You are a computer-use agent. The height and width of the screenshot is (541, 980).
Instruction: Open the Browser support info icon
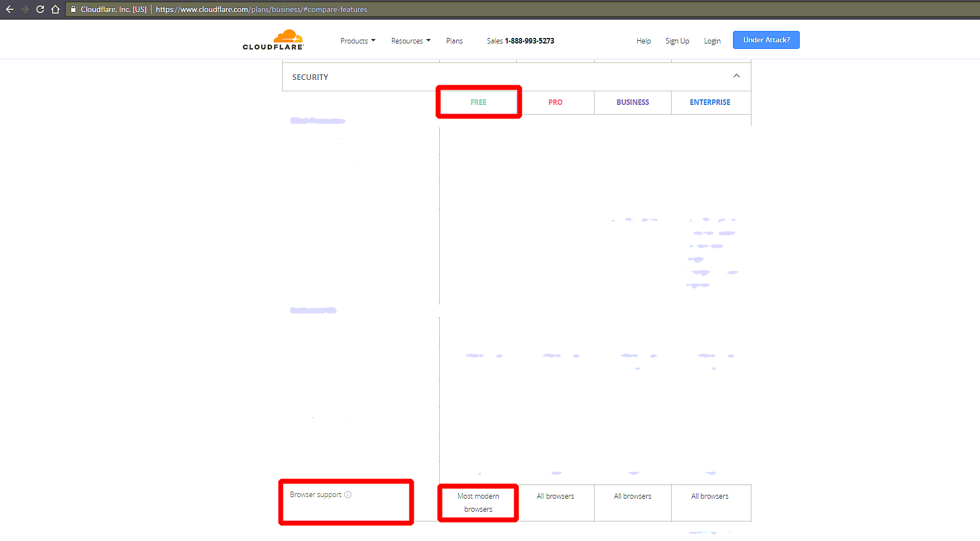348,495
